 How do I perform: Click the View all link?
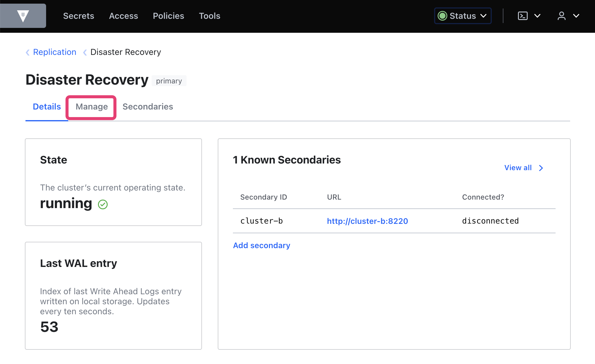click(x=518, y=168)
